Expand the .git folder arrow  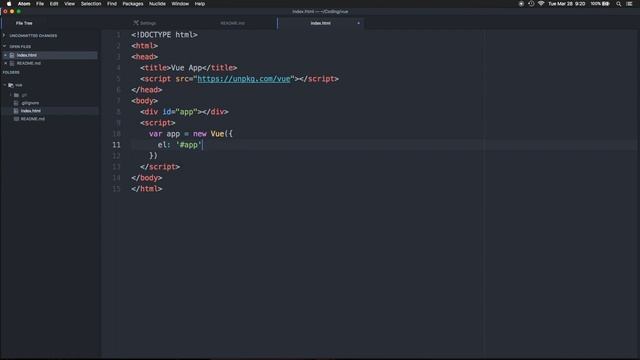point(11,95)
